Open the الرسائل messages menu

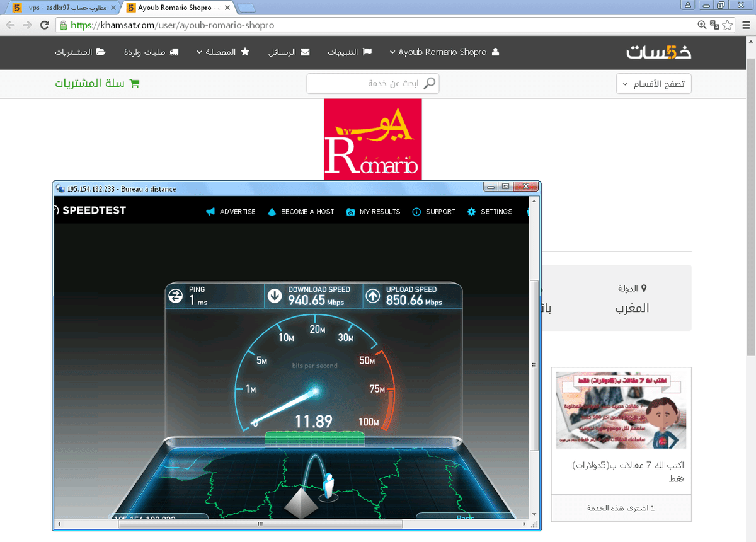[289, 52]
